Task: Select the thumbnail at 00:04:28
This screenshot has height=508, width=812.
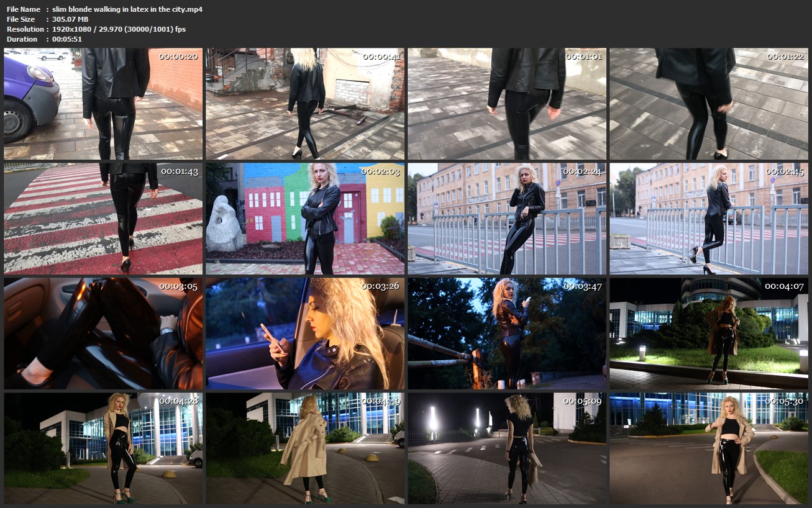Action: point(103,448)
